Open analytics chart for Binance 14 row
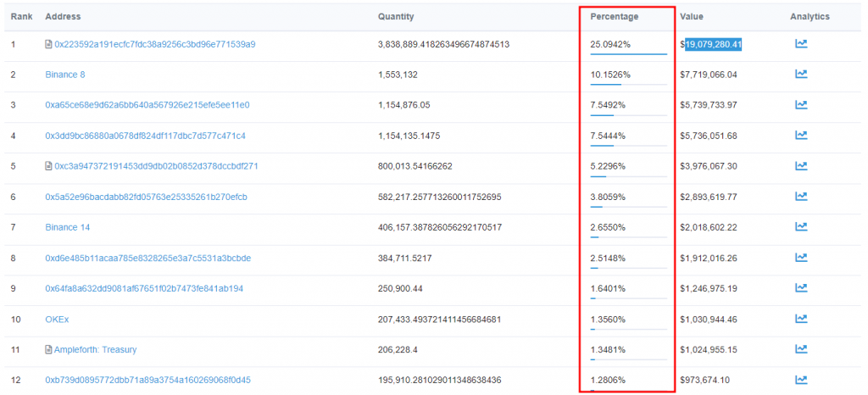The image size is (868, 395). coord(801,227)
